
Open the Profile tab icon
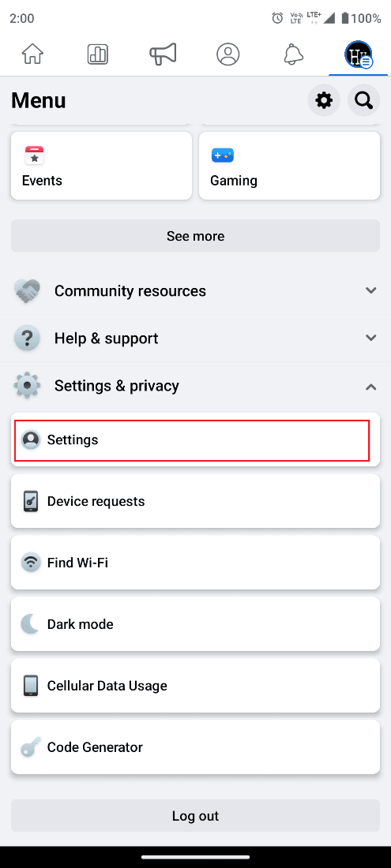pyautogui.click(x=228, y=54)
